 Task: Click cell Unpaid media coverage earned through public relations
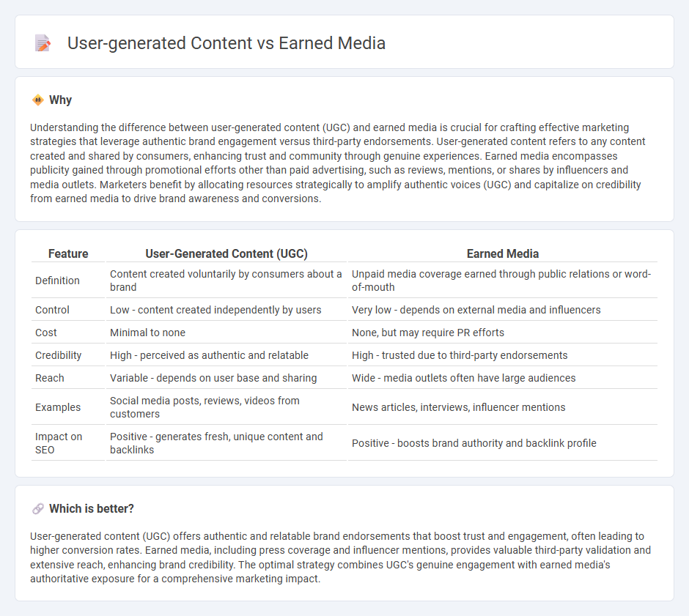pos(503,281)
